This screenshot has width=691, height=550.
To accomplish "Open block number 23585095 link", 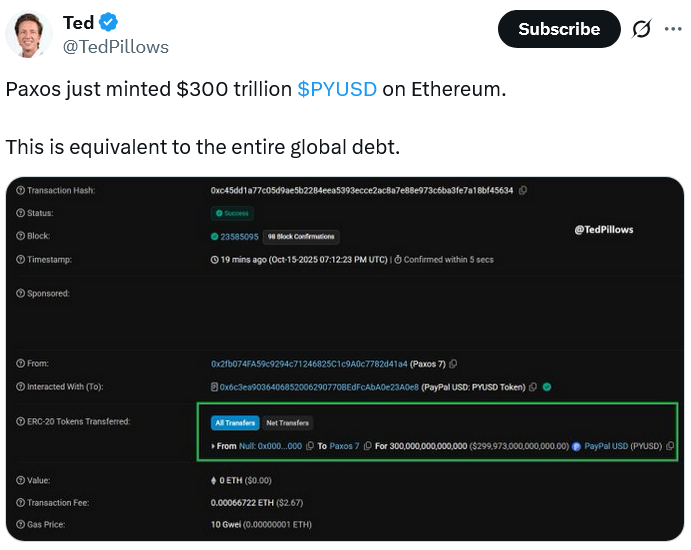I will tap(240, 237).
